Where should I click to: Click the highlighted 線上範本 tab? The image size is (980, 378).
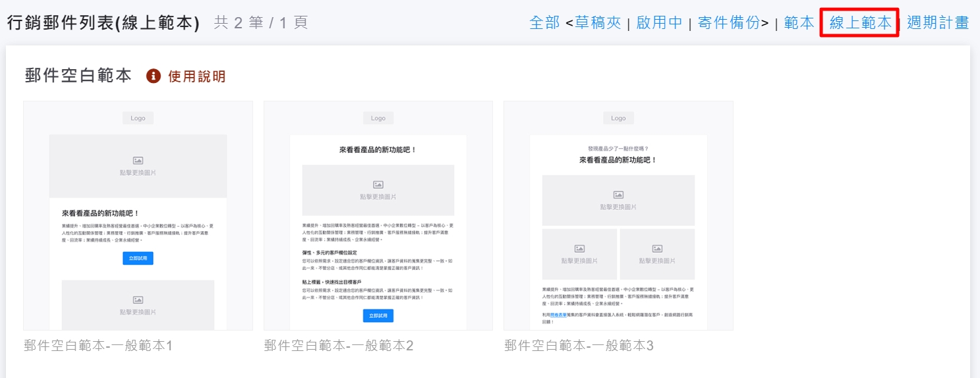[x=860, y=23]
